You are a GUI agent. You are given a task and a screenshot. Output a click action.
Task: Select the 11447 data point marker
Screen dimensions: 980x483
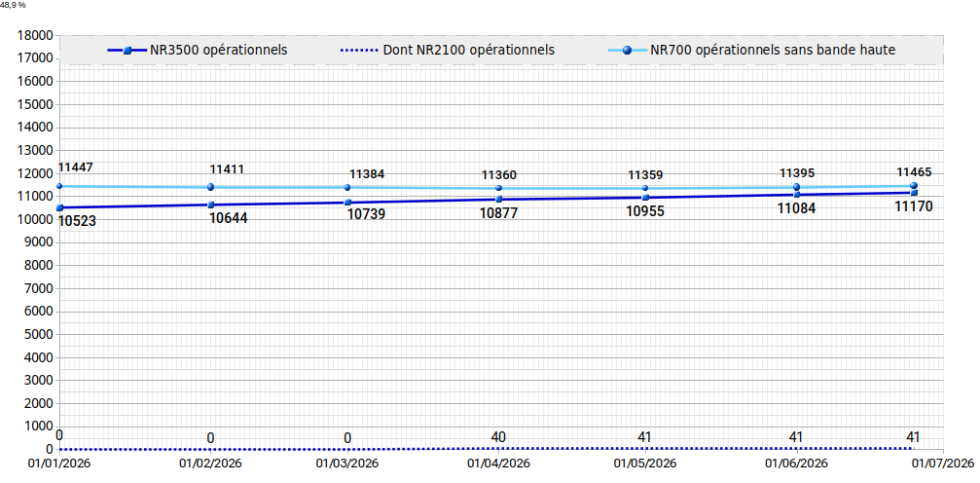pos(58,186)
